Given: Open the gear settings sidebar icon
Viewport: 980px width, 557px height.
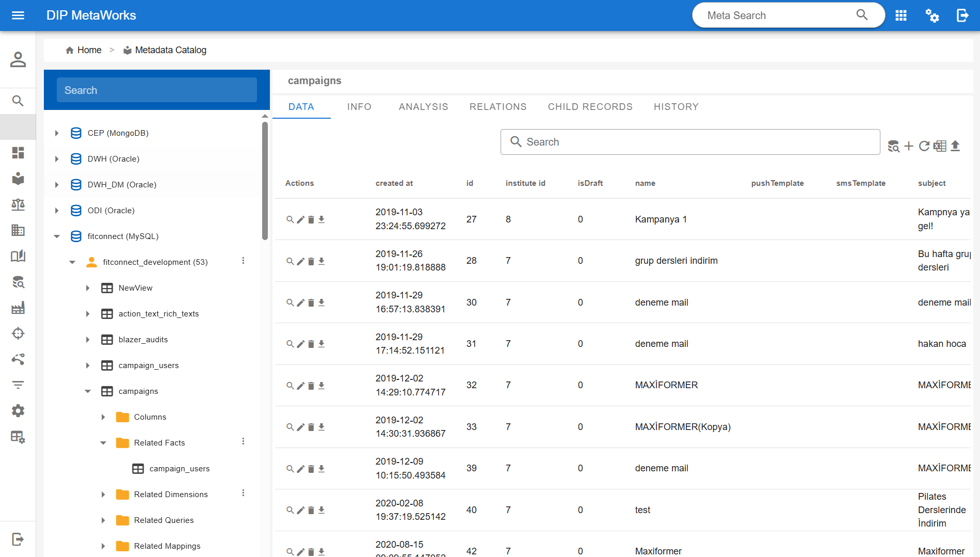Looking at the screenshot, I should [x=18, y=411].
